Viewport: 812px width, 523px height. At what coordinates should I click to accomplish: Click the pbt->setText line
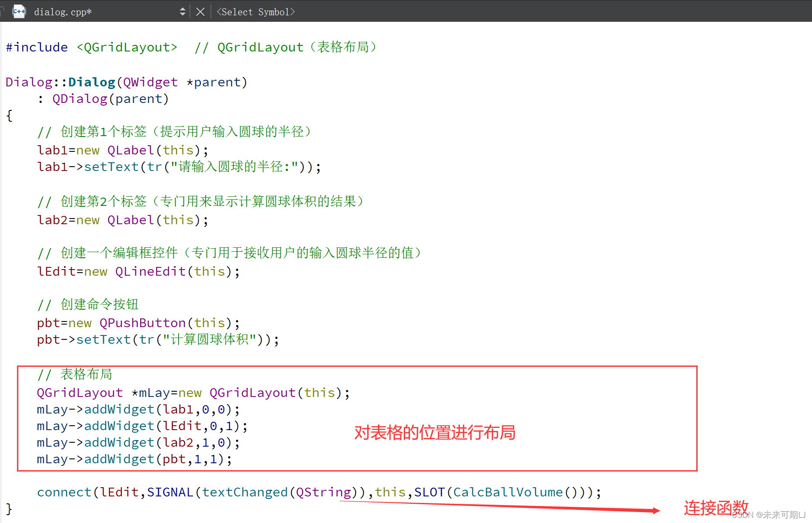(x=158, y=339)
